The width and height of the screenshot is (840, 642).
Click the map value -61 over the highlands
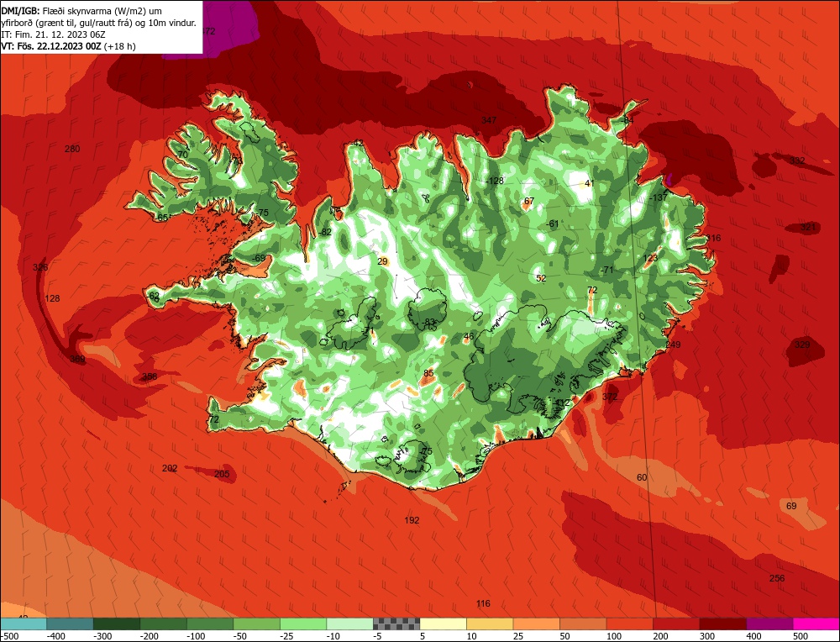pos(553,224)
